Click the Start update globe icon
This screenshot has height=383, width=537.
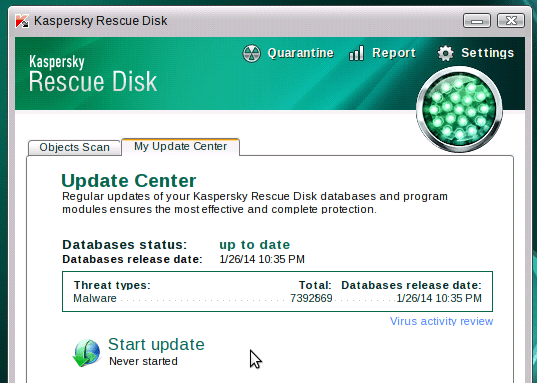(86, 353)
